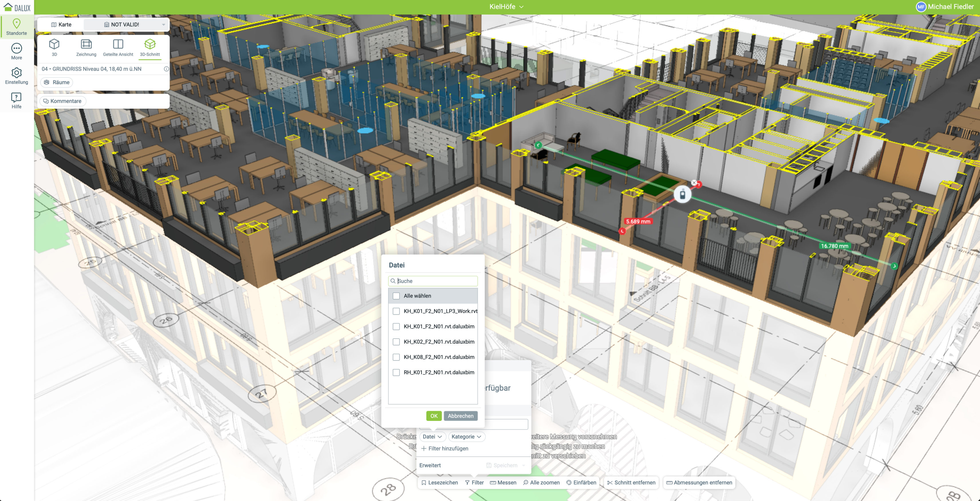
Task: Expand the KielHöfe project dropdown
Action: (x=506, y=7)
